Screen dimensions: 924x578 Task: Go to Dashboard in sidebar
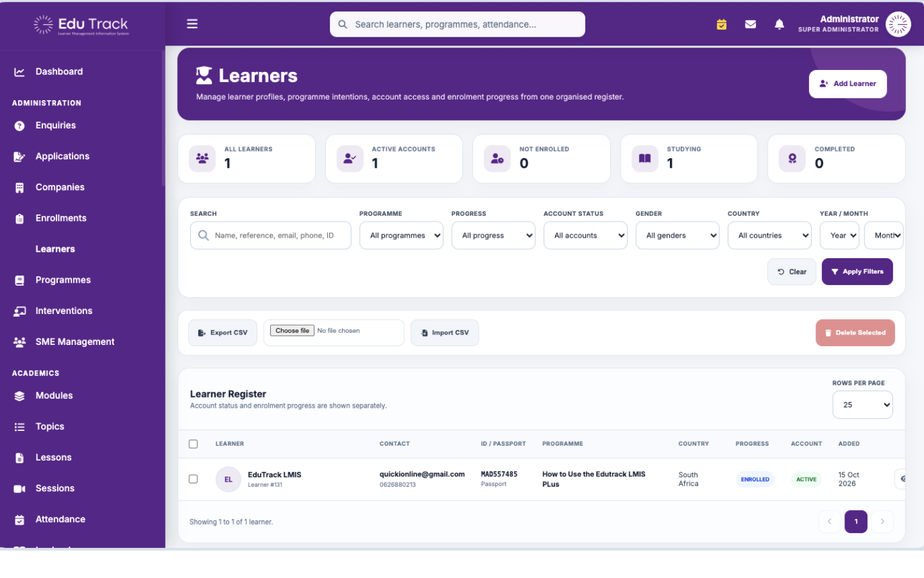[x=59, y=72]
